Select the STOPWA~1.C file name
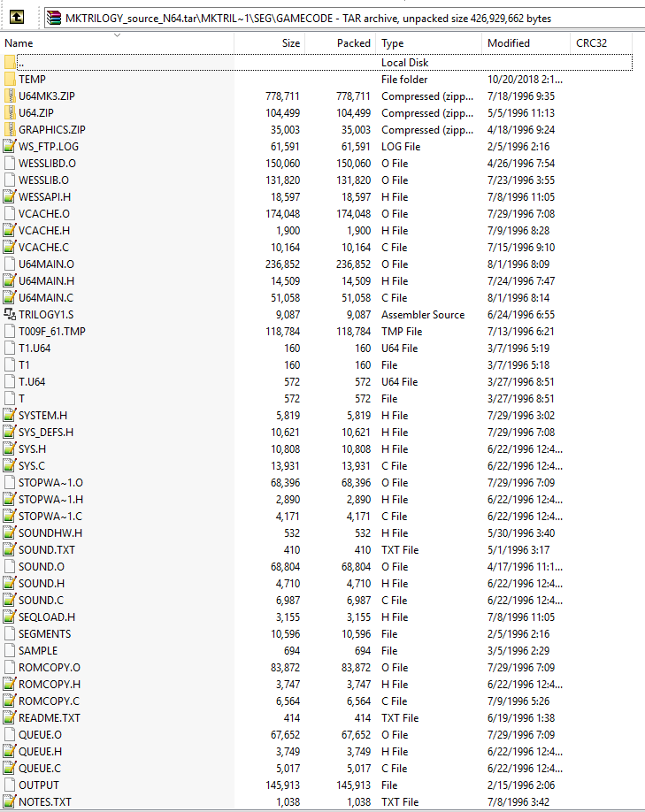This screenshot has width=645, height=812. pos(50,517)
